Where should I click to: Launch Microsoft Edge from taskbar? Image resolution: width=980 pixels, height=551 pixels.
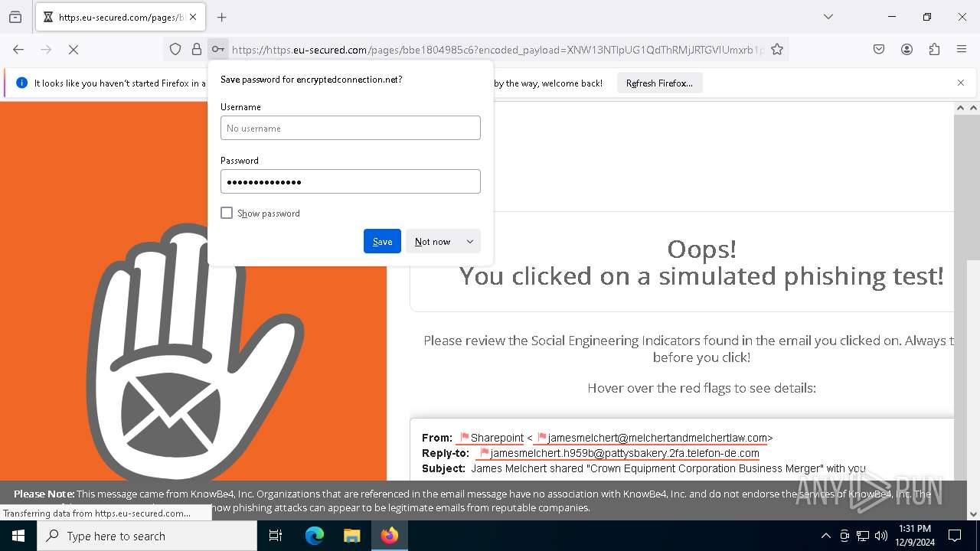pyautogui.click(x=315, y=536)
